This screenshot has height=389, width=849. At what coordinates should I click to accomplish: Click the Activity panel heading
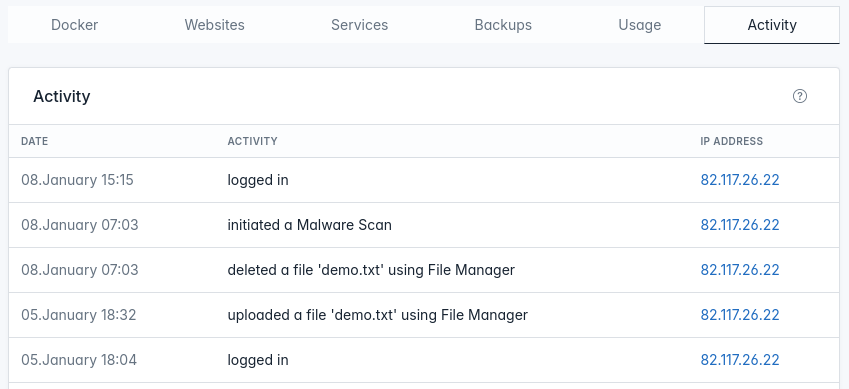point(62,96)
